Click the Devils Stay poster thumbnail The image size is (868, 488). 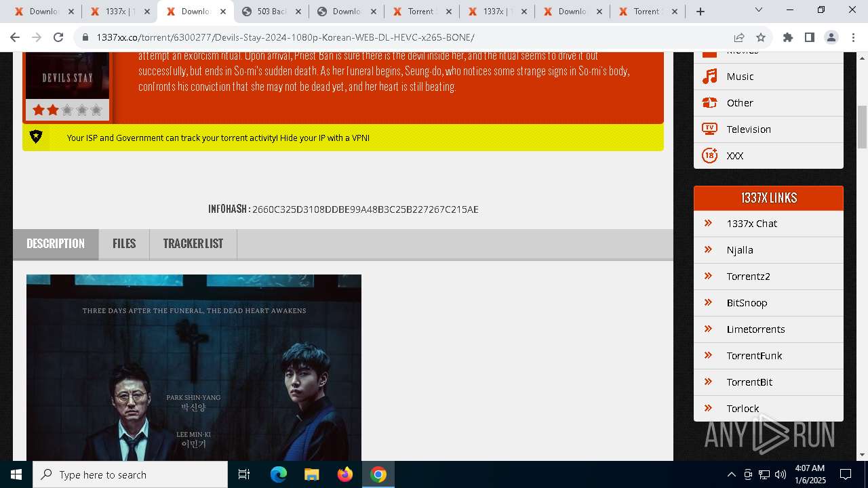(x=67, y=75)
